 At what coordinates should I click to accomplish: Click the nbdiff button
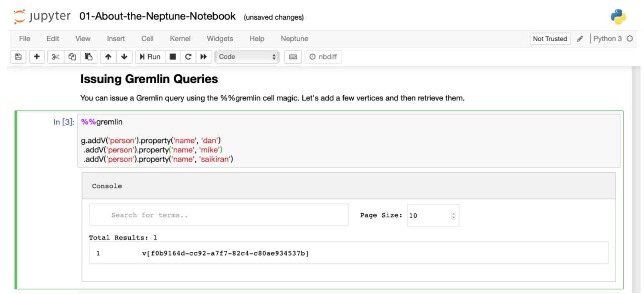pyautogui.click(x=323, y=57)
